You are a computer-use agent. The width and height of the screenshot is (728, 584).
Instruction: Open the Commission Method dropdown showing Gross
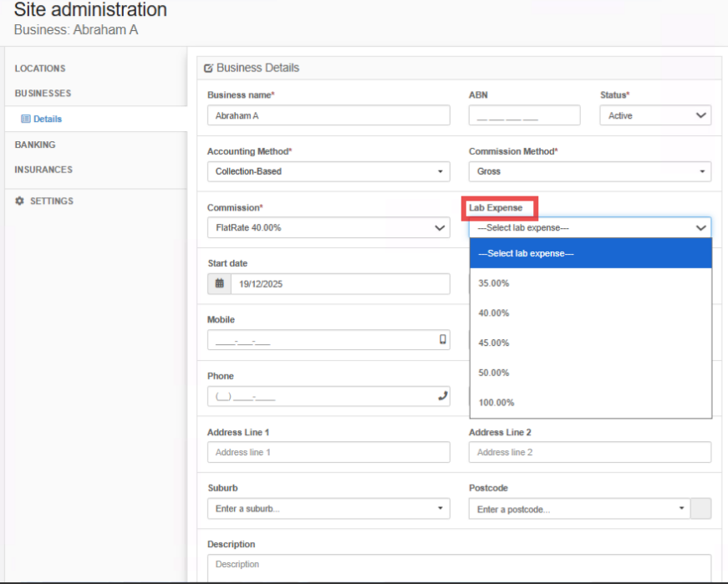pyautogui.click(x=589, y=171)
